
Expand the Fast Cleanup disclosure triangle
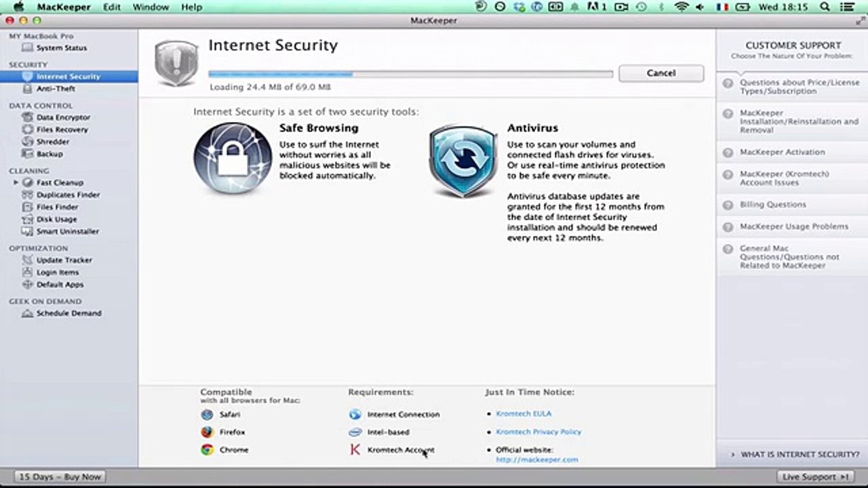pos(16,182)
